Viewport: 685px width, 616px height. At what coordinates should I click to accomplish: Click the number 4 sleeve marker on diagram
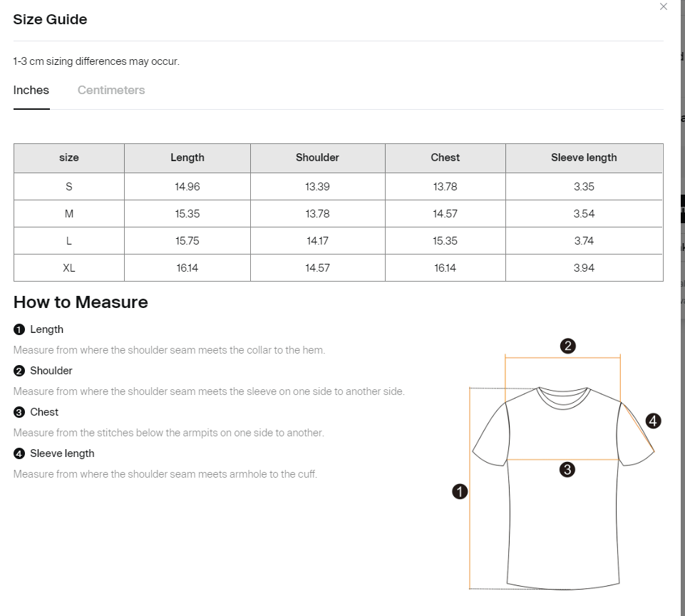tap(653, 421)
